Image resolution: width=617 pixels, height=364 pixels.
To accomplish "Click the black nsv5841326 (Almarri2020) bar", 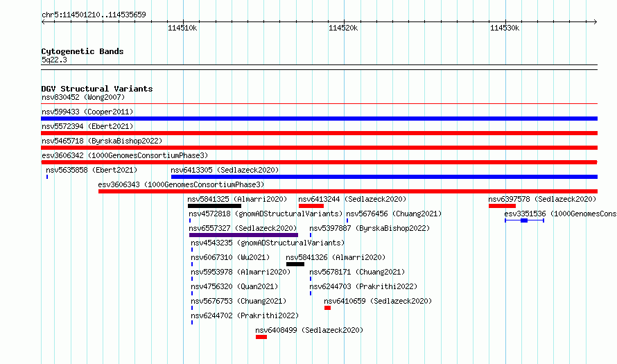I will [295, 264].
